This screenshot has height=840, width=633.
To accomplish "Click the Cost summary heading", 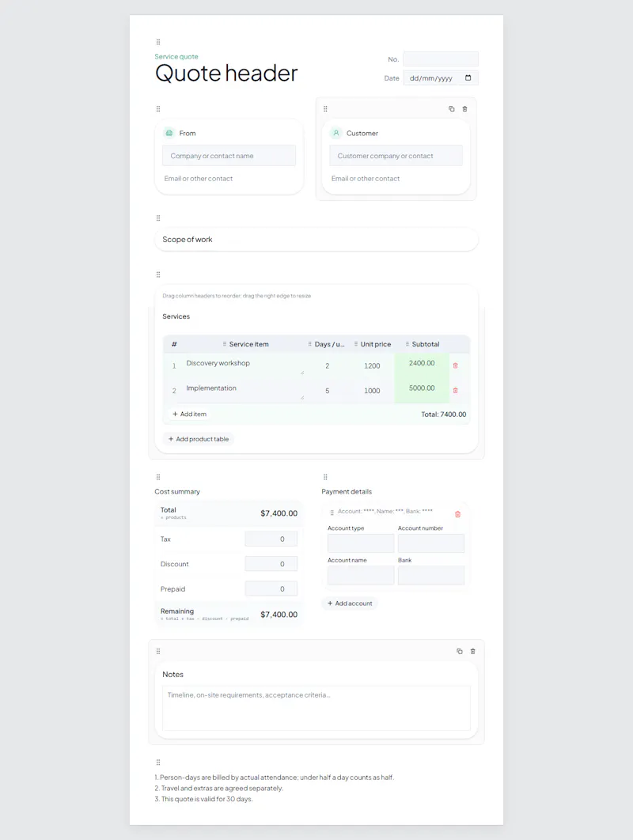I will click(177, 491).
